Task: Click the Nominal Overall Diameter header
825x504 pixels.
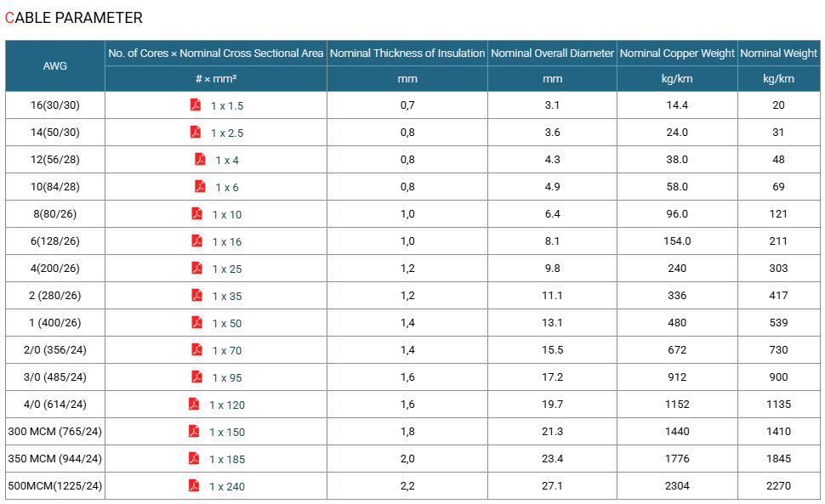Action: click(553, 53)
